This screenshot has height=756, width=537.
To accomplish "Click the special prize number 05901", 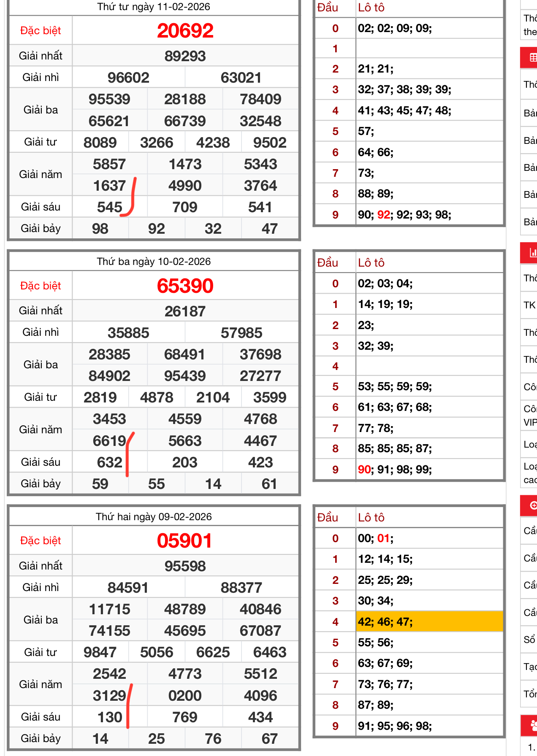I will pos(184,541).
